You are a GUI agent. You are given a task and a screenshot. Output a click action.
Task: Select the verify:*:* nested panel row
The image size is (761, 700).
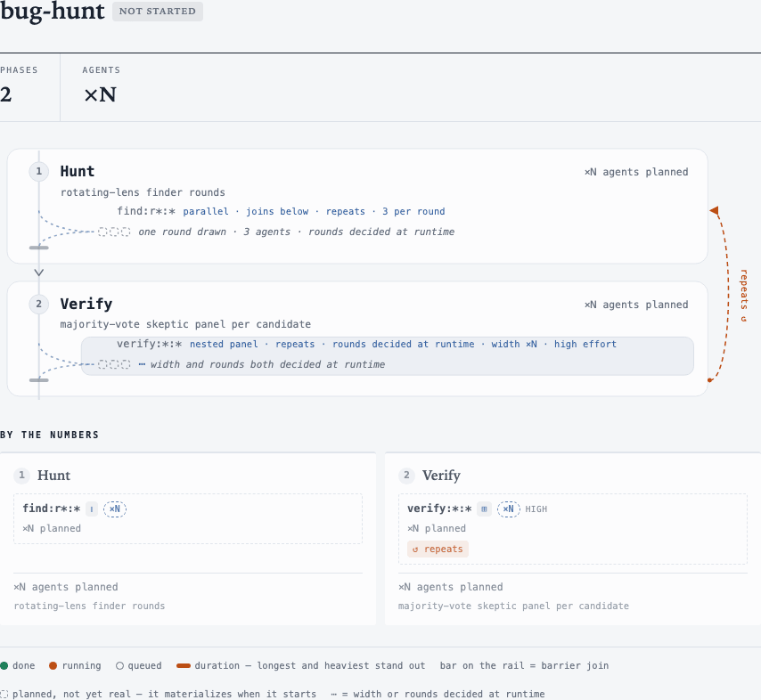(388, 355)
